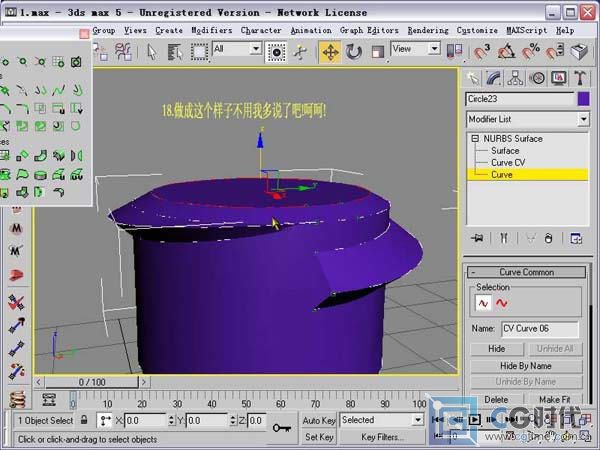Click the X coordinate field
Image resolution: width=600 pixels, height=450 pixels.
[x=145, y=421]
